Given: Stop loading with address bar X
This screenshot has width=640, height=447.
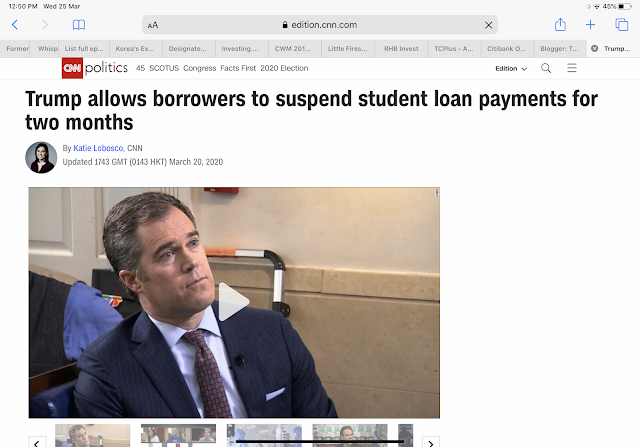Looking at the screenshot, I should point(488,25).
